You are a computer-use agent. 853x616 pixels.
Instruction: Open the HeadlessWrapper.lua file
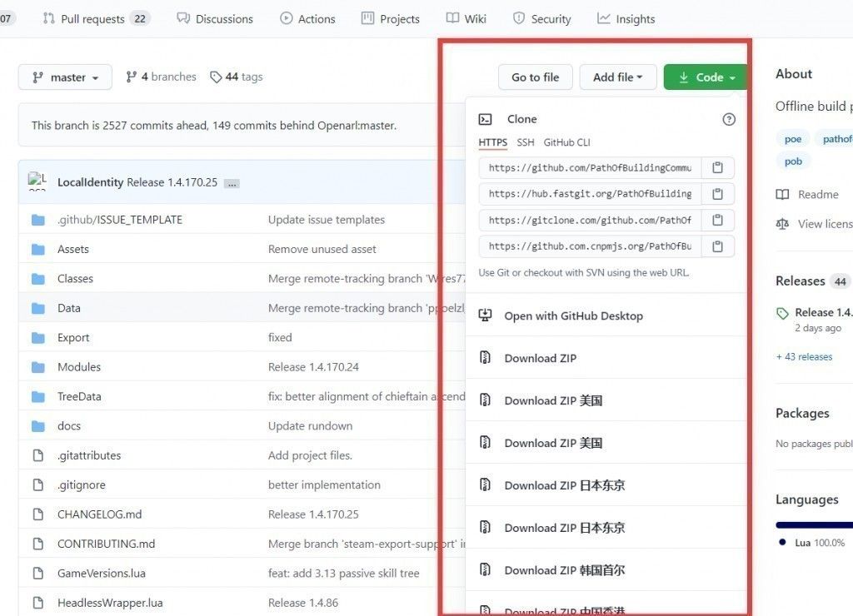[110, 603]
